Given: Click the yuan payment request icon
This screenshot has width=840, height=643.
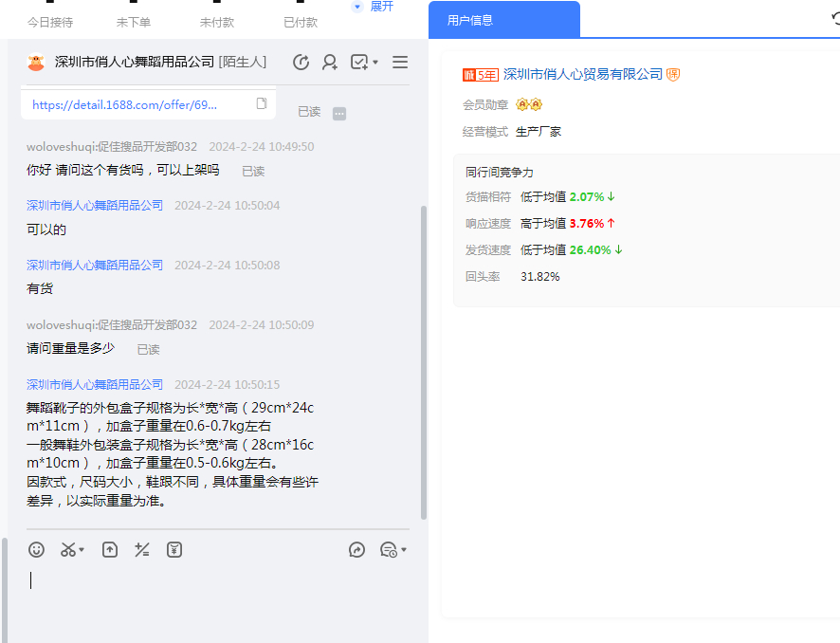Looking at the screenshot, I should tap(174, 550).
